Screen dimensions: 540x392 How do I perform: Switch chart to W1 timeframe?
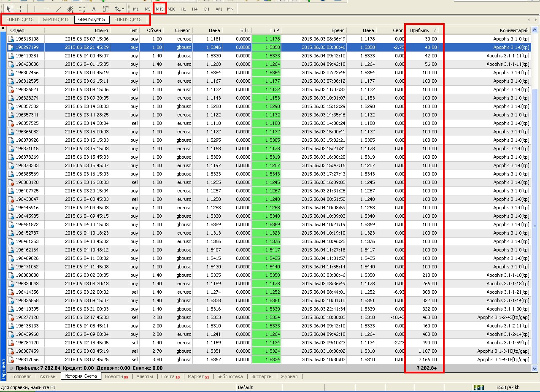[219, 9]
